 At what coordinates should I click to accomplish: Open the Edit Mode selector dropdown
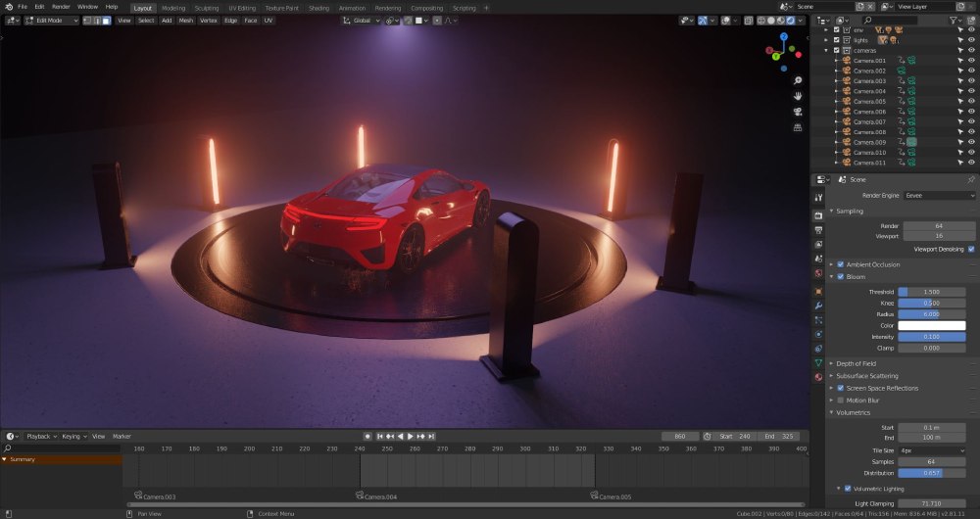tap(52, 21)
